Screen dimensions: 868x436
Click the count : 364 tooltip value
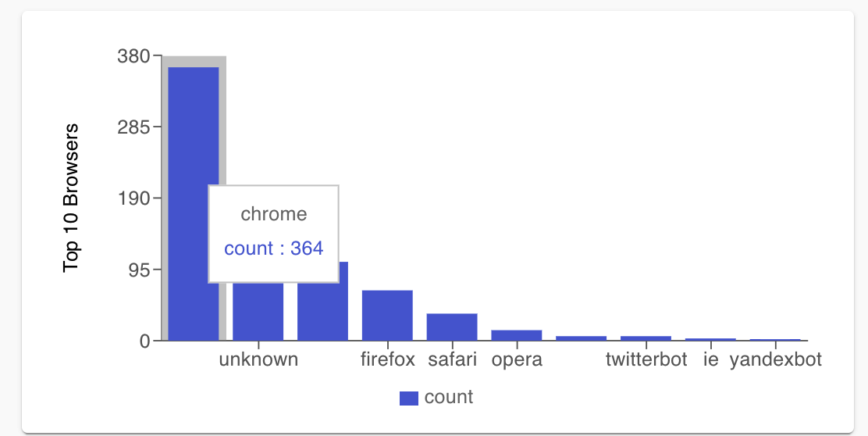pos(273,248)
